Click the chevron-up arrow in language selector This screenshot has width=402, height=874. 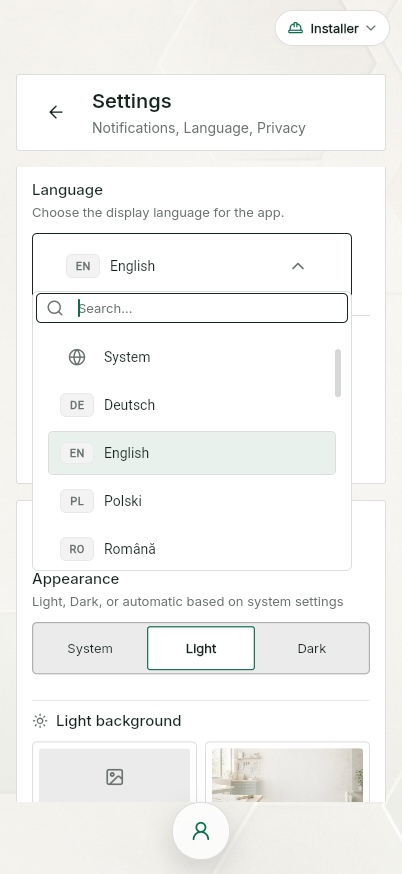tap(298, 266)
